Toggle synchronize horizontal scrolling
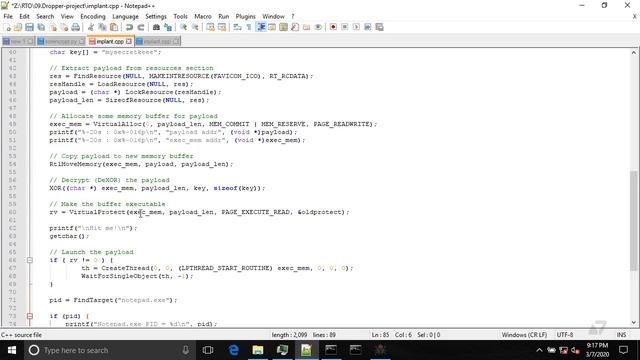Image resolution: width=640 pixels, height=360 pixels. (x=222, y=27)
